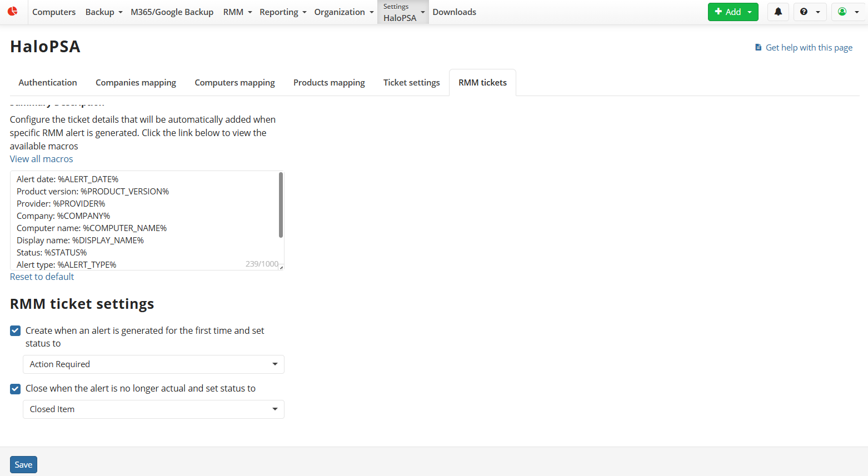The width and height of the screenshot is (868, 476).
Task: Switch to the Ticket settings tab
Action: [411, 83]
